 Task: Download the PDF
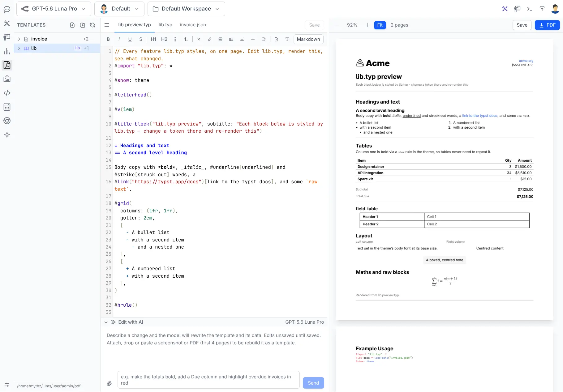(547, 25)
